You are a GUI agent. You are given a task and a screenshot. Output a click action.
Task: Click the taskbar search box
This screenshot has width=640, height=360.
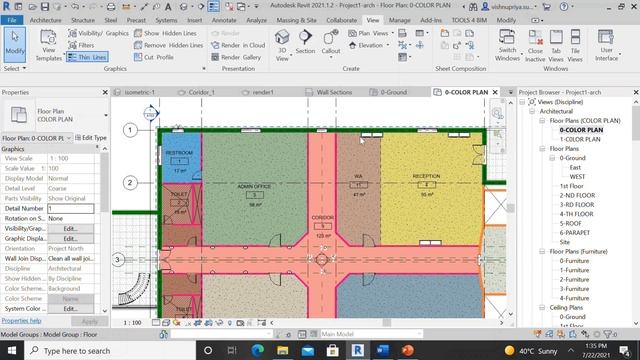(x=110, y=351)
